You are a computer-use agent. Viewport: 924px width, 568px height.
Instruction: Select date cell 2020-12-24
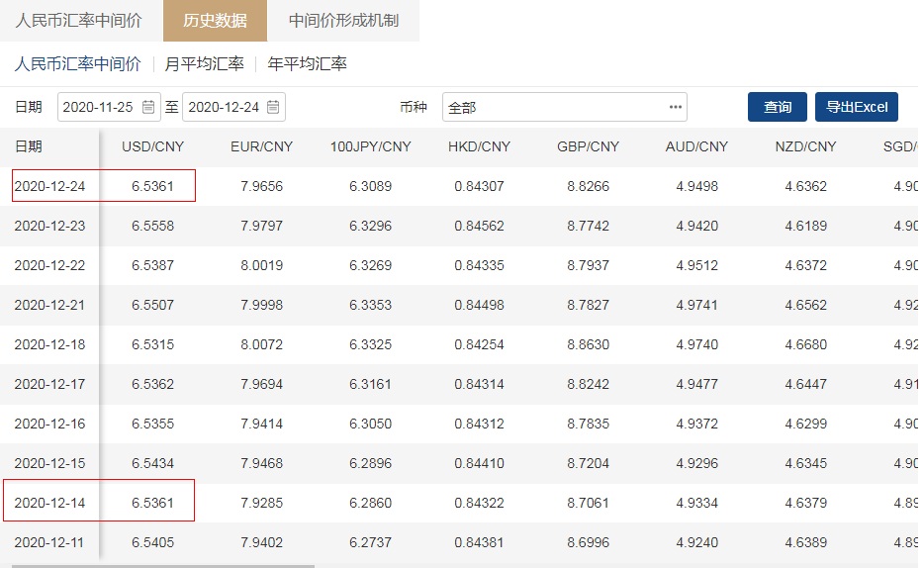pos(50,186)
